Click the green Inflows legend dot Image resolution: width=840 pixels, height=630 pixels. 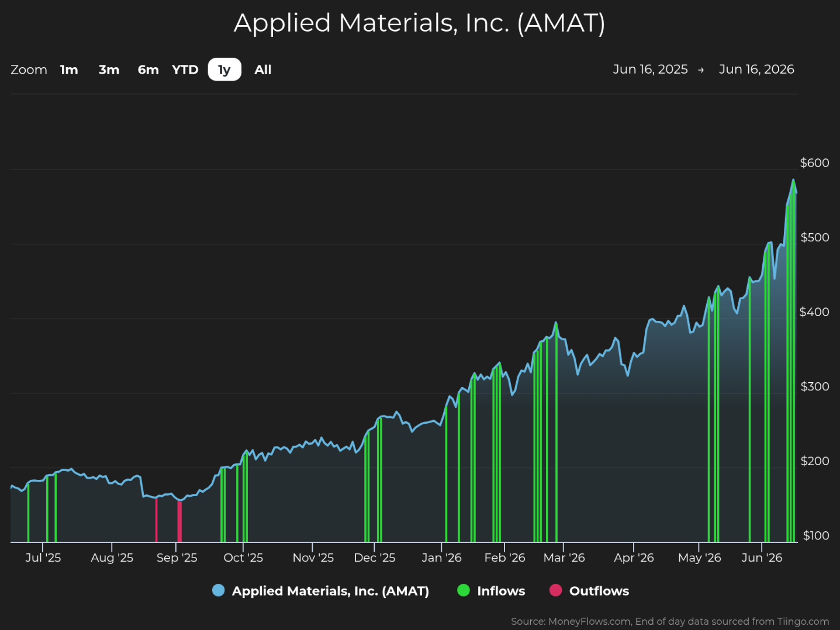pyautogui.click(x=464, y=590)
